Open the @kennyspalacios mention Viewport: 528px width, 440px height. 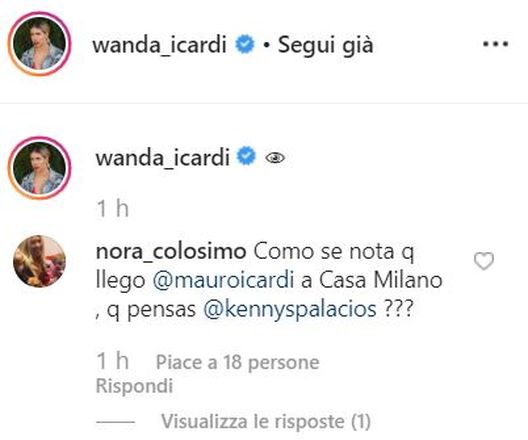pos(290,309)
